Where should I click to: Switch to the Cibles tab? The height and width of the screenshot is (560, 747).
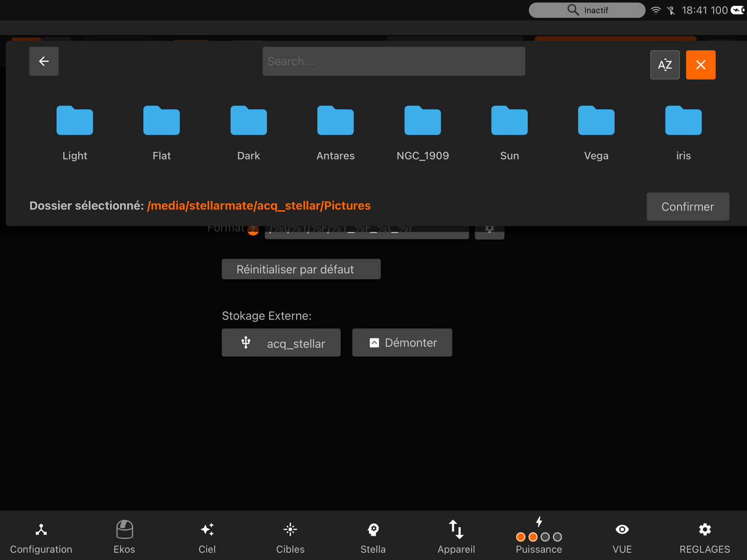point(290,538)
